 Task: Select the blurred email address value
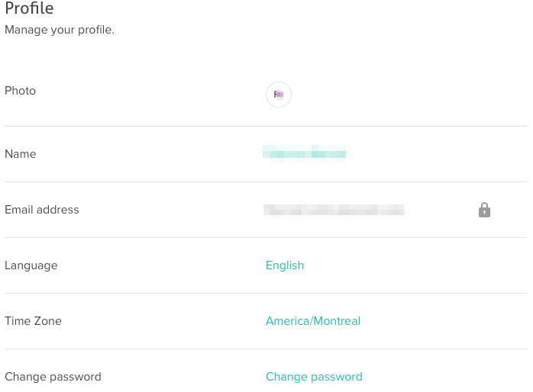[x=334, y=210]
